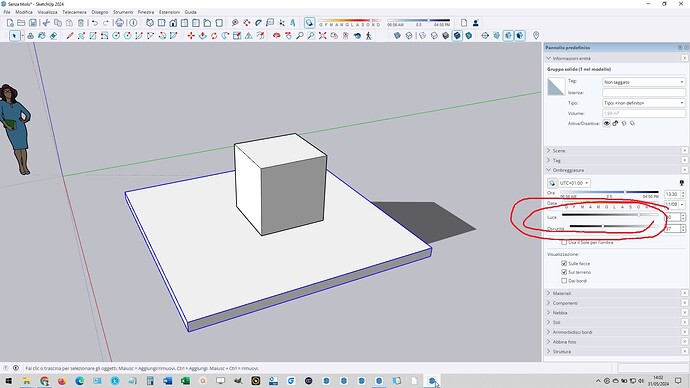Open the Telecamera menu
This screenshot has height=388, width=690.
click(x=74, y=12)
